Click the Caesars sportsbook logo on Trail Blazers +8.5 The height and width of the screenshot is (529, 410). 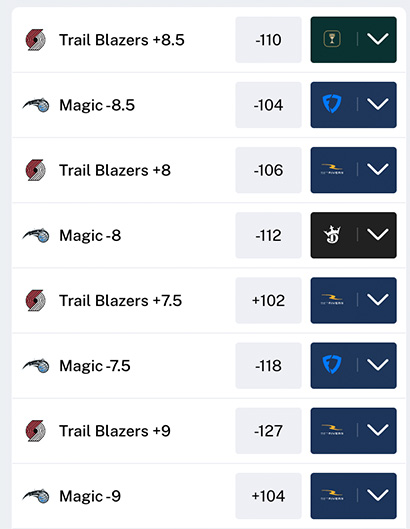click(332, 39)
